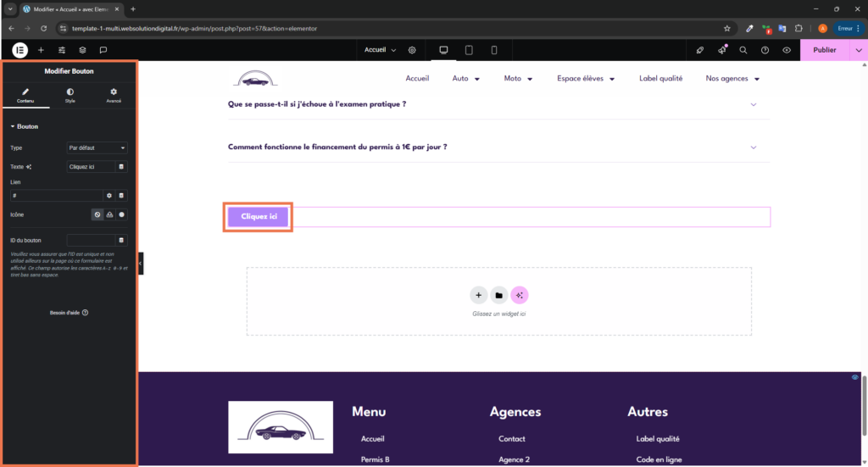Select the no-icon option for Icône

click(x=97, y=214)
